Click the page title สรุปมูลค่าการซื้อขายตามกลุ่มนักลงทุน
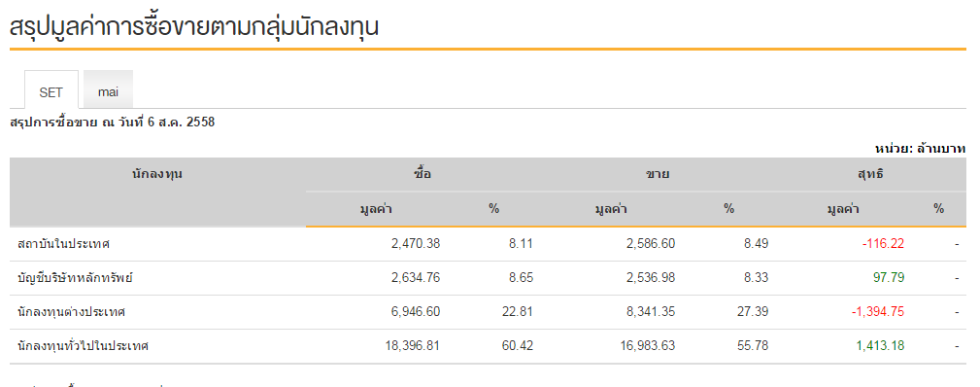980x387 pixels. pos(194,27)
